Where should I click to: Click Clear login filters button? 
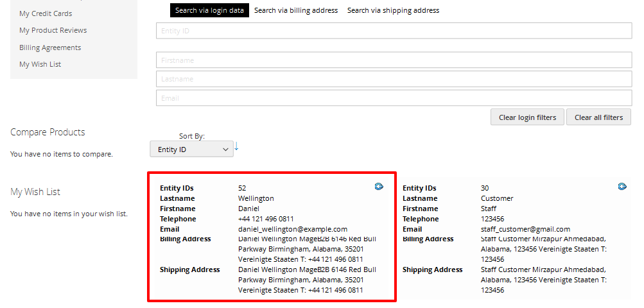[527, 117]
